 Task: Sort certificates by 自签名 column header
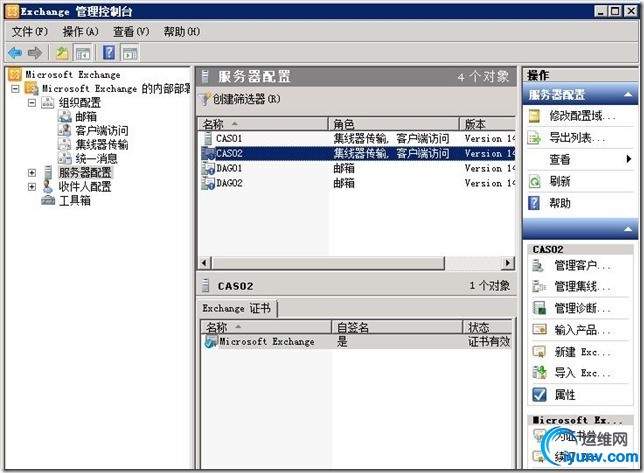coord(397,327)
